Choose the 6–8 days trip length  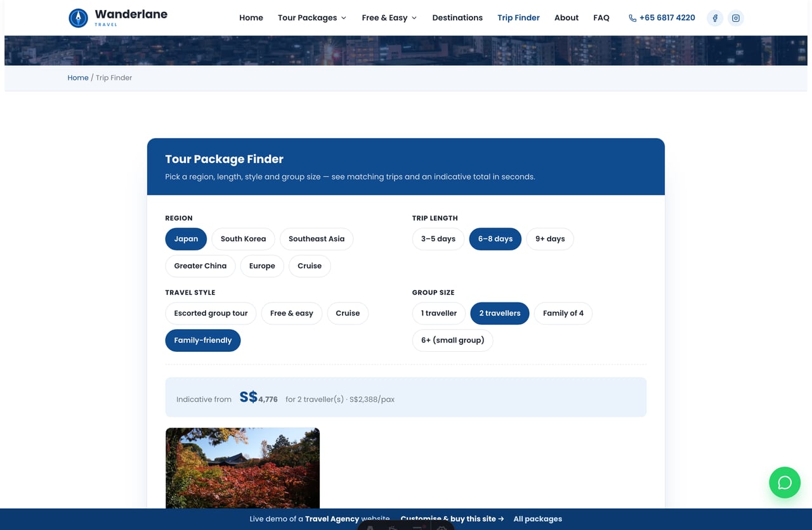[495, 239]
